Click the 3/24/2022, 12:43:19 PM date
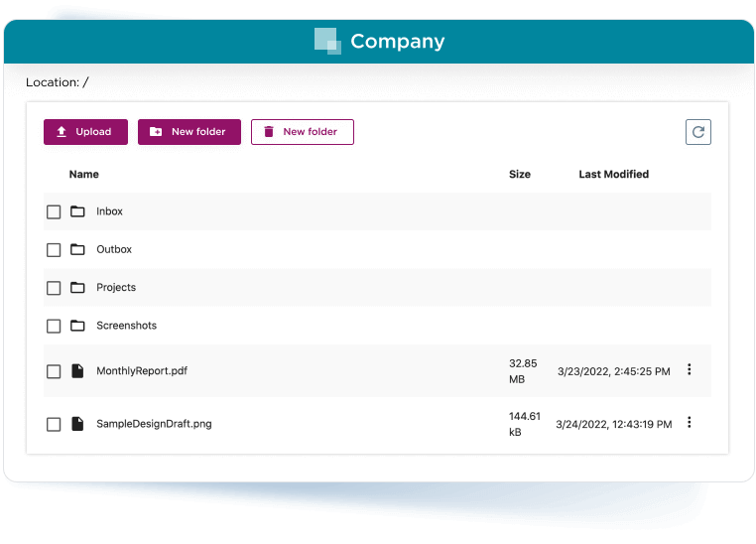Viewport: 756px width, 544px height. coord(614,425)
